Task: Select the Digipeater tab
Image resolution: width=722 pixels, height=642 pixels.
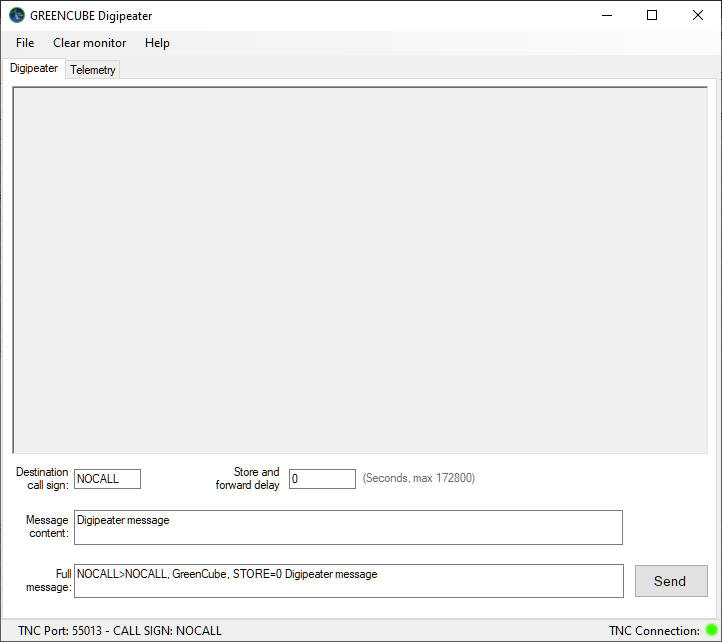Action: [x=34, y=68]
